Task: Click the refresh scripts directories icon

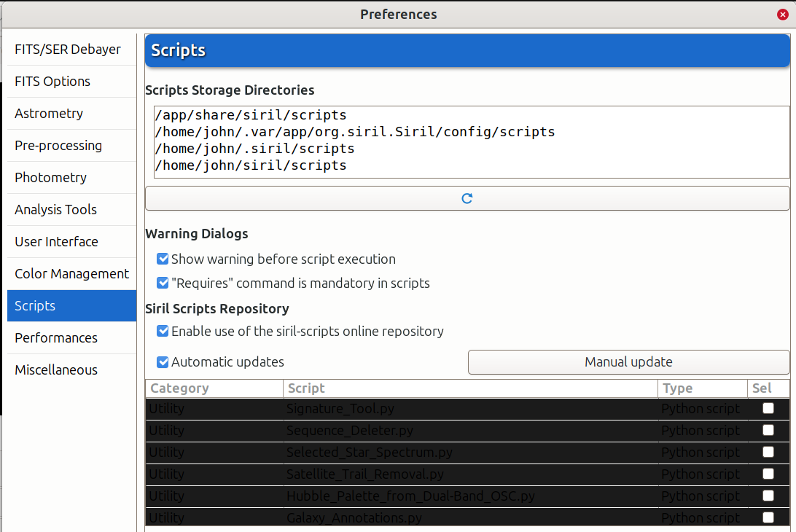Action: 467,198
